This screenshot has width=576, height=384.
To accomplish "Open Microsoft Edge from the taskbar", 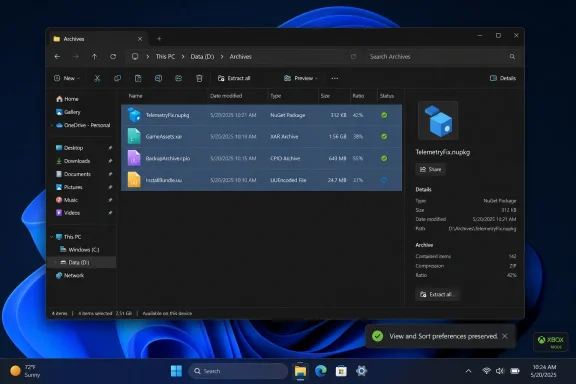I will pos(321,371).
